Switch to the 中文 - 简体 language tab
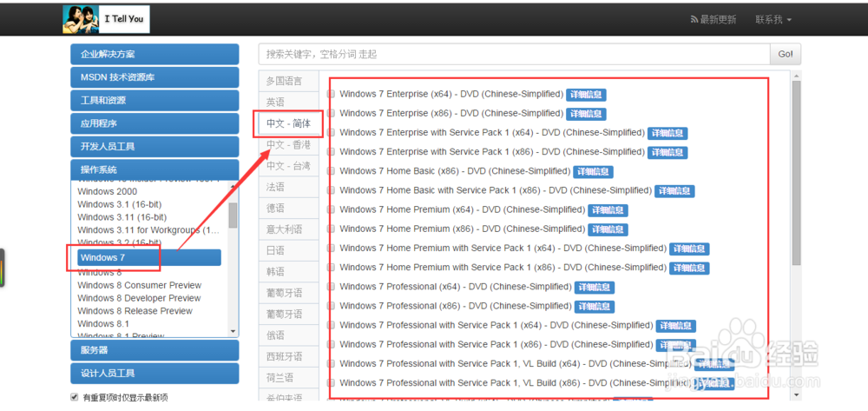The image size is (868, 411). pos(288,123)
